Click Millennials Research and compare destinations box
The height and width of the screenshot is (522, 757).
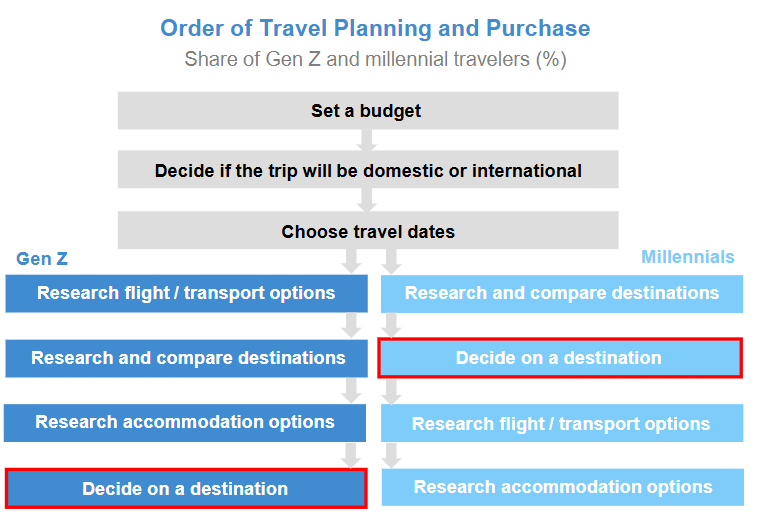pos(561,294)
